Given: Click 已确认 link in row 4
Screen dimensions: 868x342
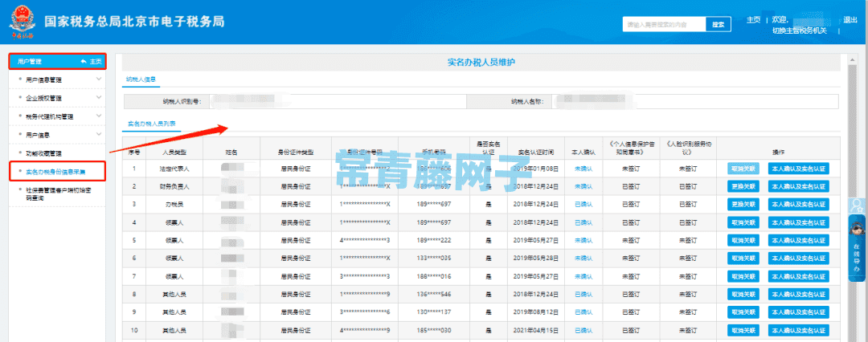Looking at the screenshot, I should click(583, 222).
